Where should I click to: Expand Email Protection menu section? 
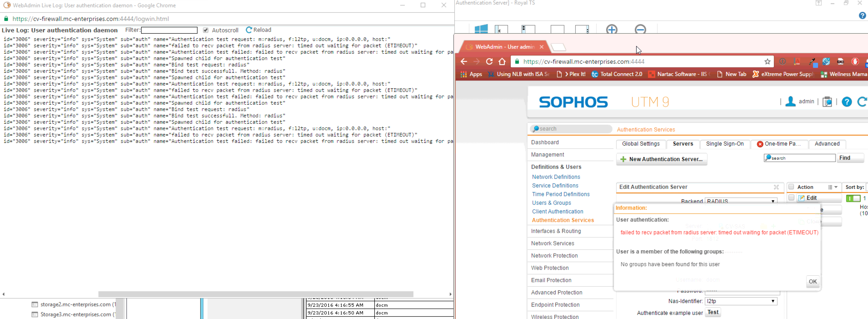(551, 280)
